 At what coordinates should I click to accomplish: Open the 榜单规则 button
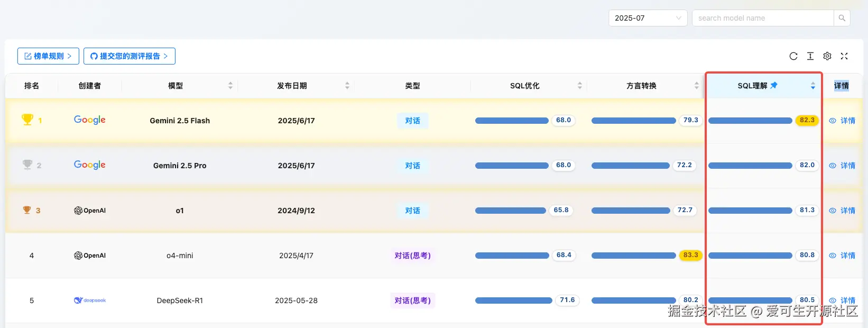pyautogui.click(x=48, y=56)
